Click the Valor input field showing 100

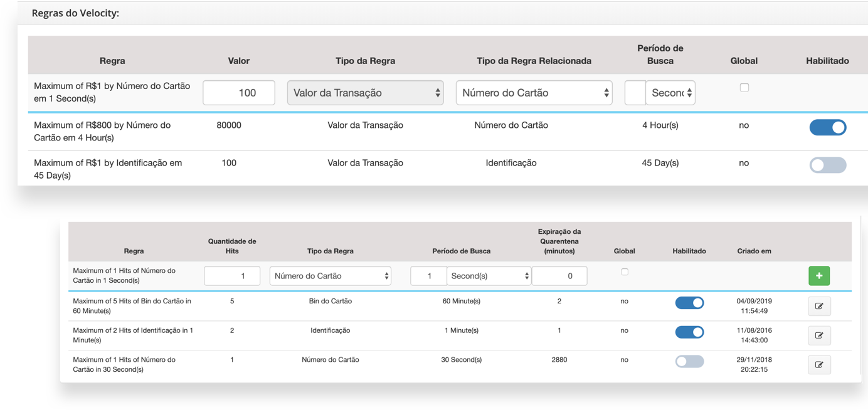[x=239, y=93]
